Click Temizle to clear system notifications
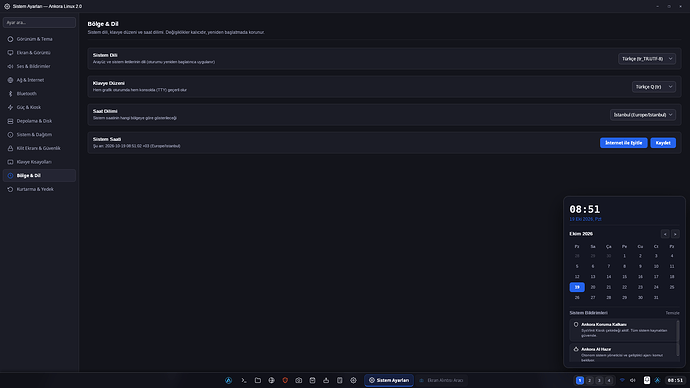This screenshot has height=388, width=690. [x=672, y=313]
